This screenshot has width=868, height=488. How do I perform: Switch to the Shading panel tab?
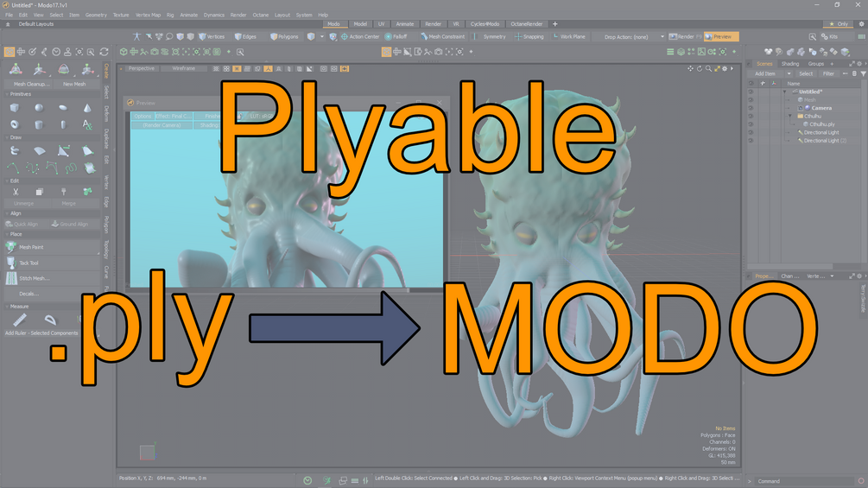coord(790,64)
